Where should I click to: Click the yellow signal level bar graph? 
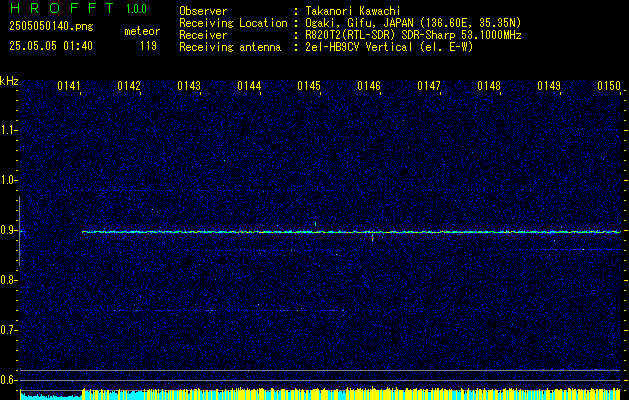tap(351, 394)
